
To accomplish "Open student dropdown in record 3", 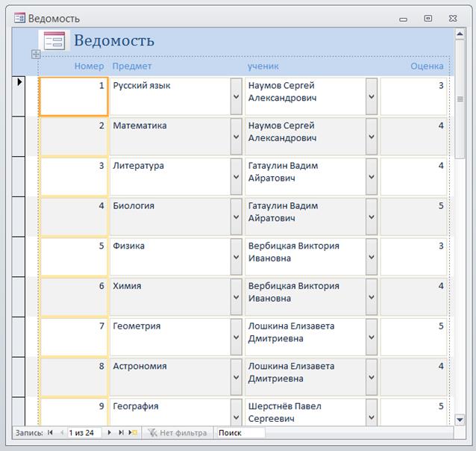I will [372, 177].
